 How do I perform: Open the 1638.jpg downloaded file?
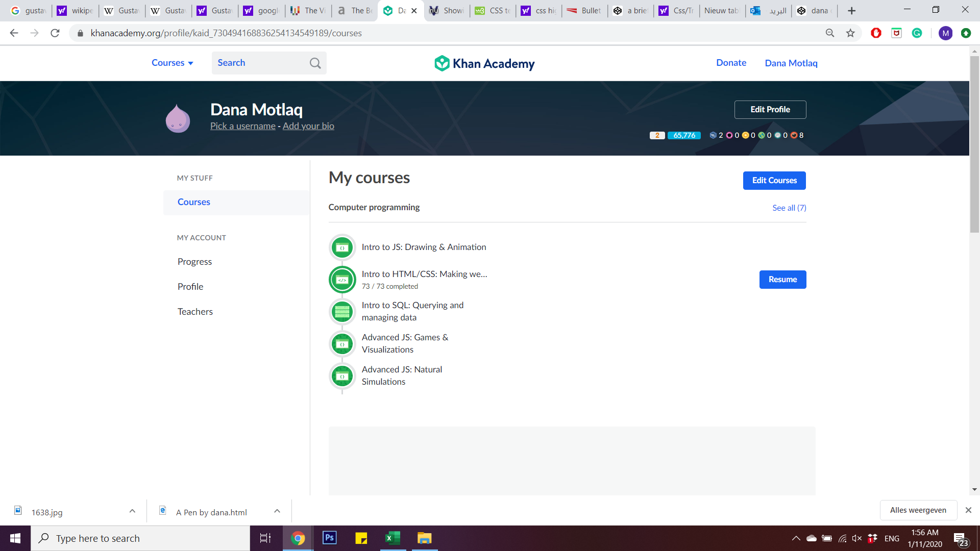point(47,512)
